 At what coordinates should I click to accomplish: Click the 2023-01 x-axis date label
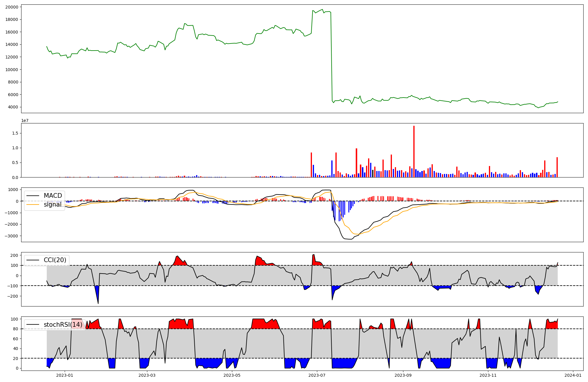[x=65, y=375]
